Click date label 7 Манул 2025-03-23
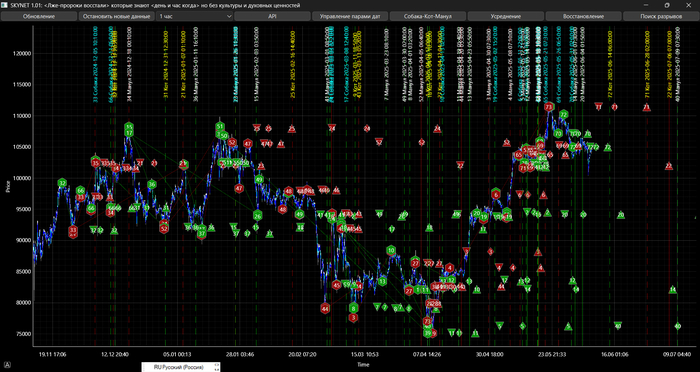 tap(386, 64)
